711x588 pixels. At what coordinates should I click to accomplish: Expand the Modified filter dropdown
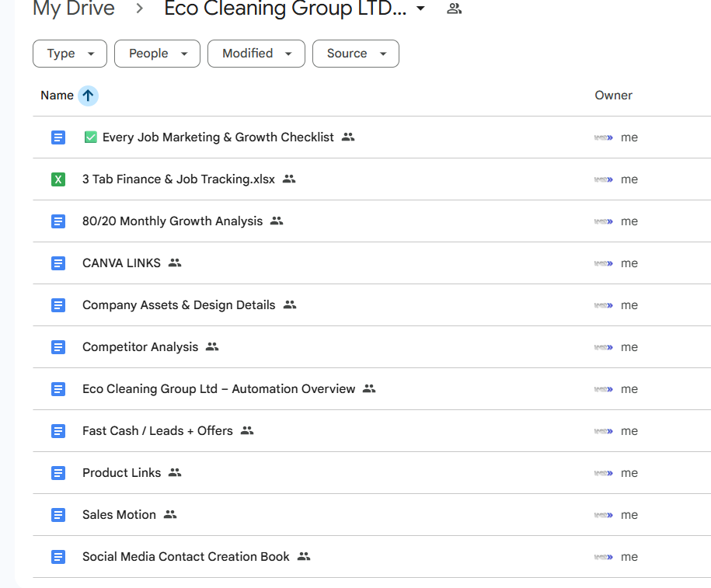[x=256, y=54]
